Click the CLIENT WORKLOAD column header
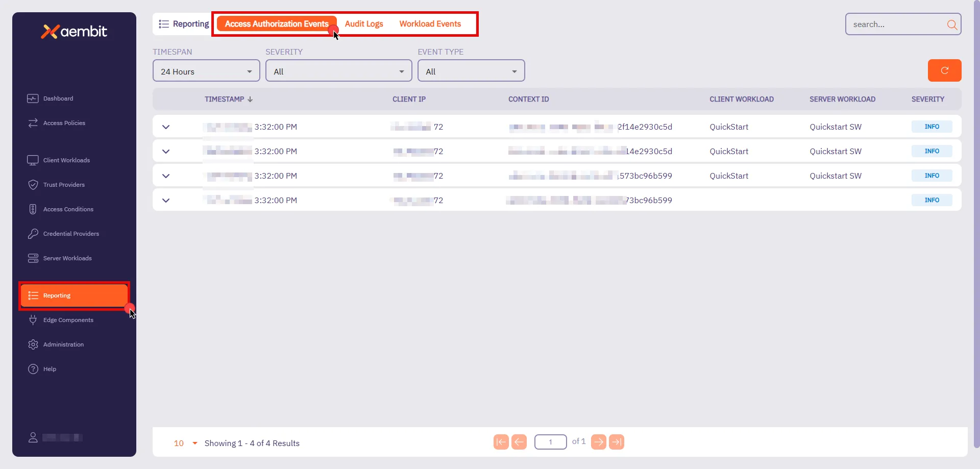Viewport: 980px width, 469px height. pyautogui.click(x=741, y=100)
